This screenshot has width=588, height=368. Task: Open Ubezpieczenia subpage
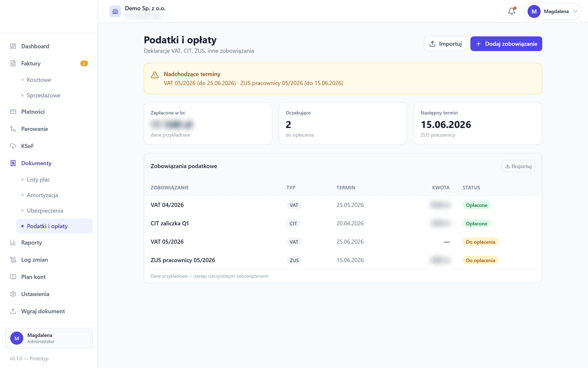click(x=45, y=211)
